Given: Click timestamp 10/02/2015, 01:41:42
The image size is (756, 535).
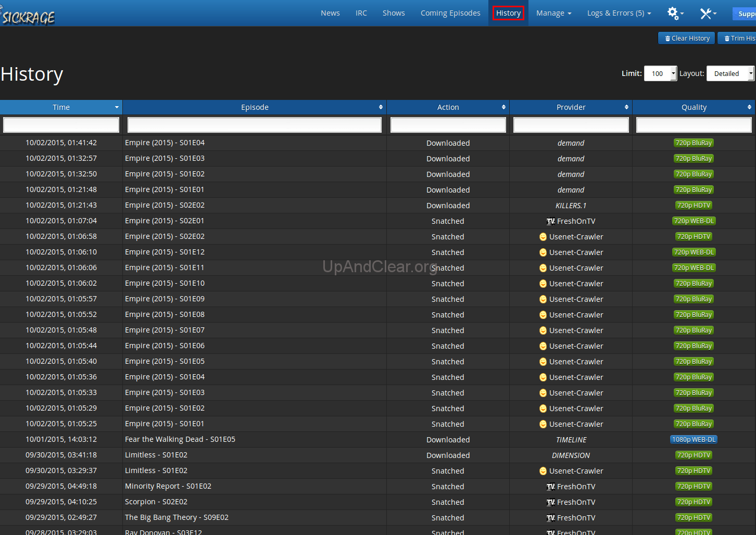Looking at the screenshot, I should [61, 143].
